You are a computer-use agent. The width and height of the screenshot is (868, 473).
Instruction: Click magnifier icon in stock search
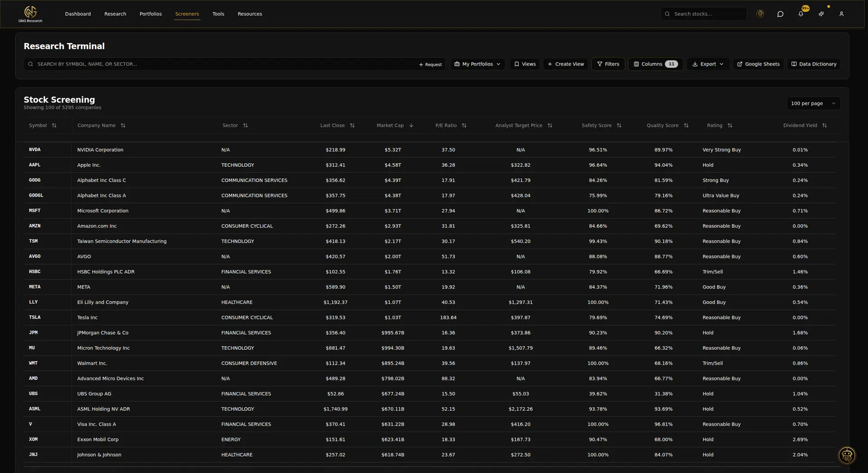pyautogui.click(x=667, y=14)
